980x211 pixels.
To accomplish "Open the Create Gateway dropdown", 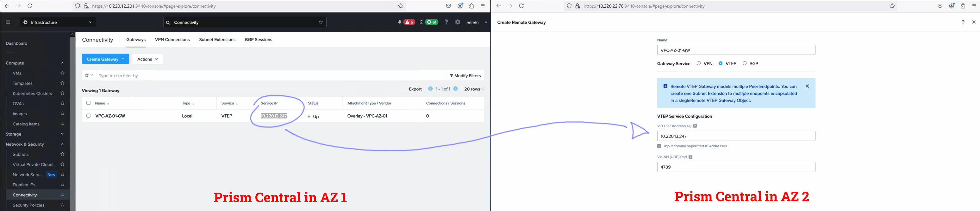I will click(x=105, y=59).
